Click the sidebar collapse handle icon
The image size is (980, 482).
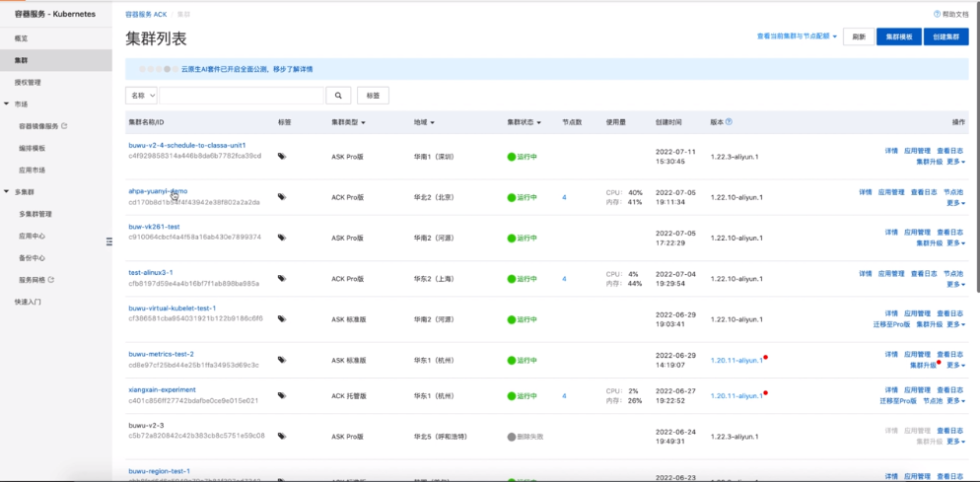109,241
